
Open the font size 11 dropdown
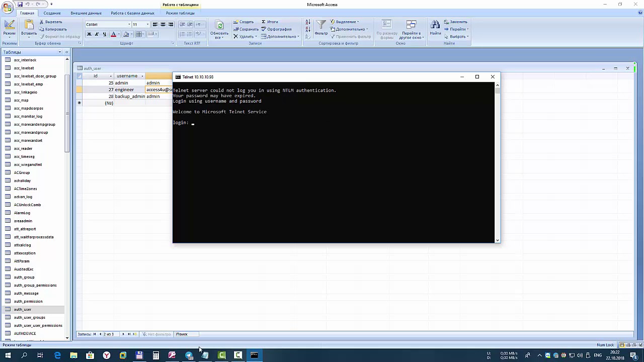click(147, 25)
